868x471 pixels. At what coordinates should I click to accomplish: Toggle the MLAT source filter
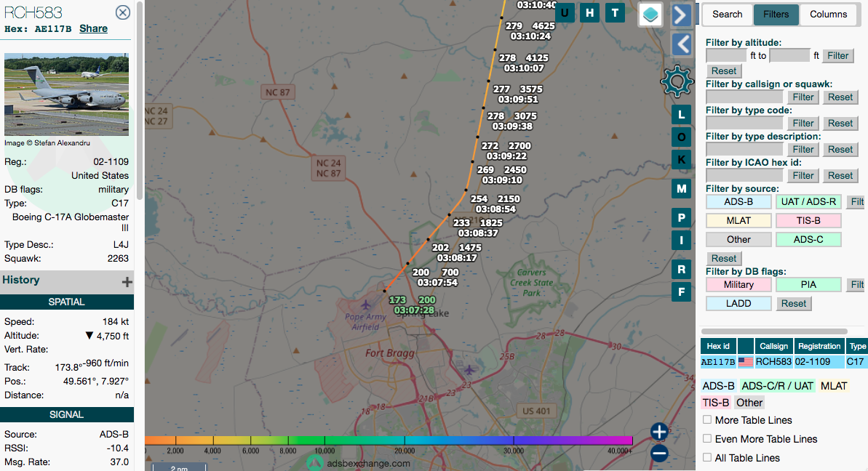pyautogui.click(x=738, y=220)
